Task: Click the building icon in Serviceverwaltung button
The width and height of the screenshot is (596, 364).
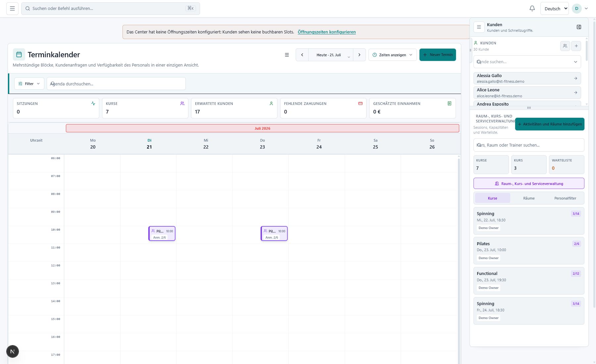Action: [497, 184]
